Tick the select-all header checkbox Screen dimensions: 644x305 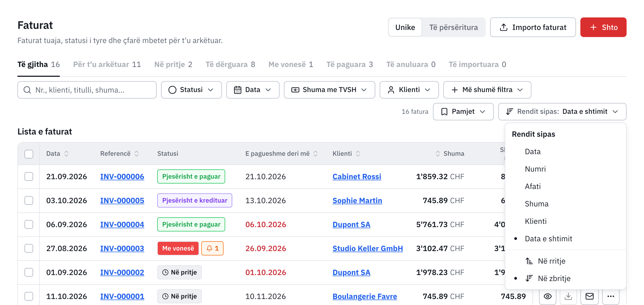click(x=29, y=154)
